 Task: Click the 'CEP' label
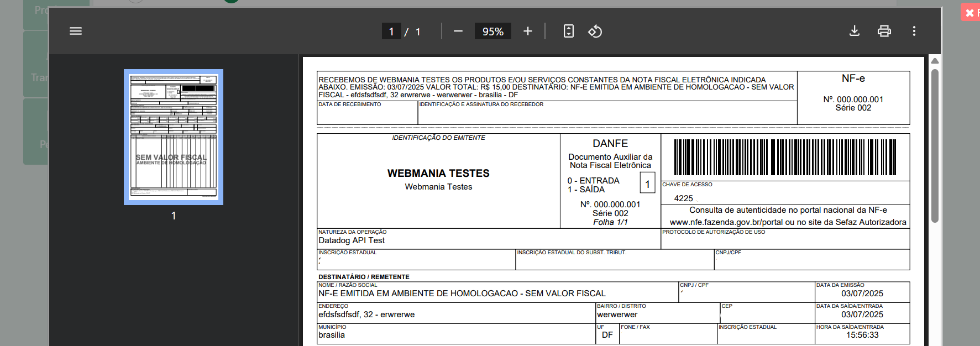[727, 306]
